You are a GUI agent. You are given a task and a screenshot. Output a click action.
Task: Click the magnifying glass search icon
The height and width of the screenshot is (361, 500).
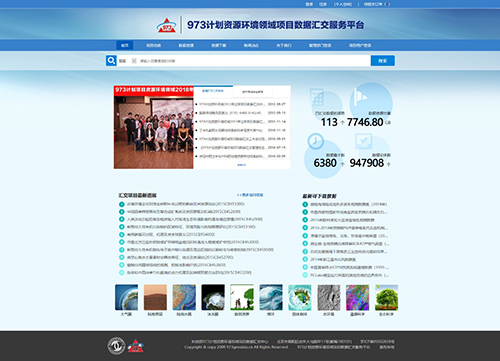(x=111, y=61)
